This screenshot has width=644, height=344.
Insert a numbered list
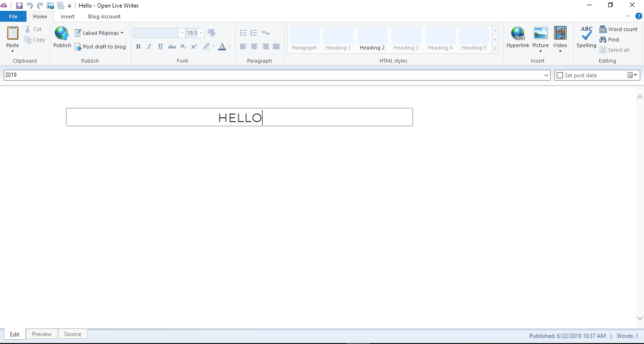(254, 33)
